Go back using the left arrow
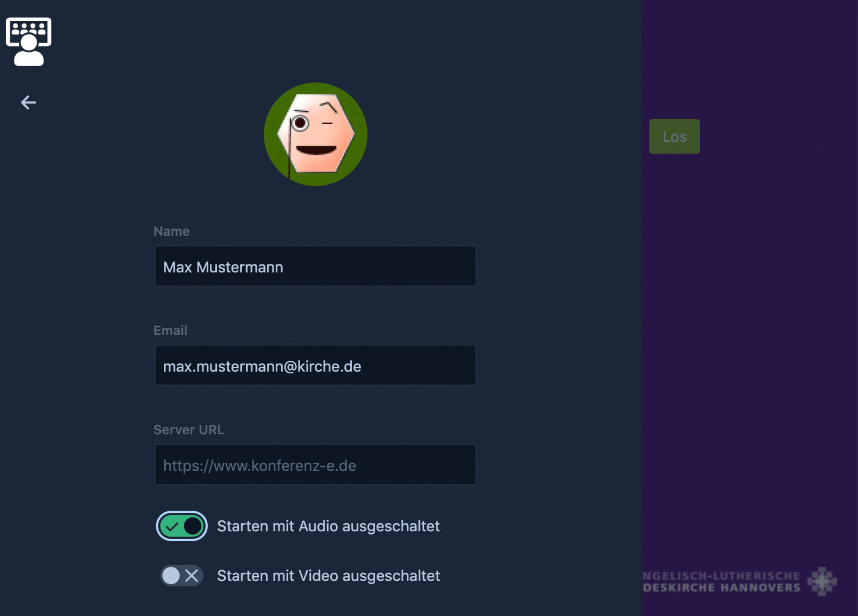This screenshot has width=858, height=616. tap(28, 102)
